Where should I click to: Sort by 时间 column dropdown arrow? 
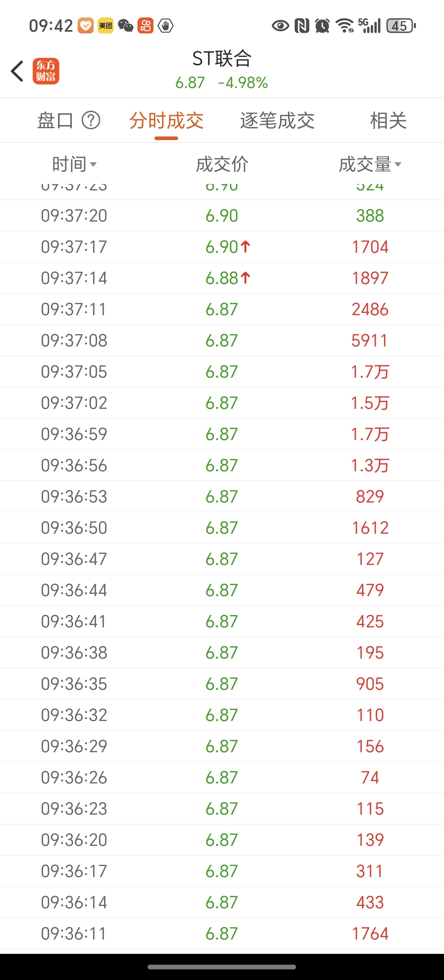coord(93,165)
